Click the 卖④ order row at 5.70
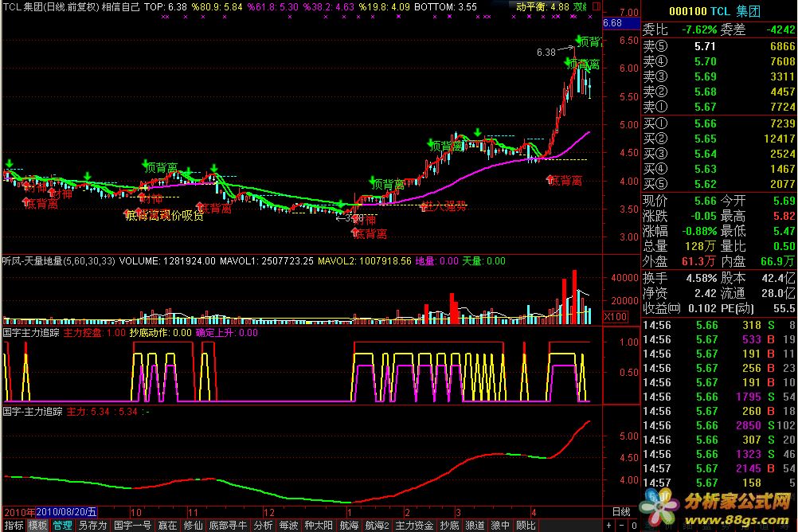 718,61
